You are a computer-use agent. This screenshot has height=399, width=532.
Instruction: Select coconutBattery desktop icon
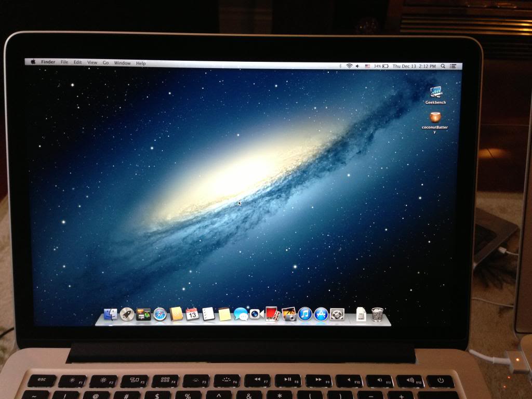(x=435, y=122)
